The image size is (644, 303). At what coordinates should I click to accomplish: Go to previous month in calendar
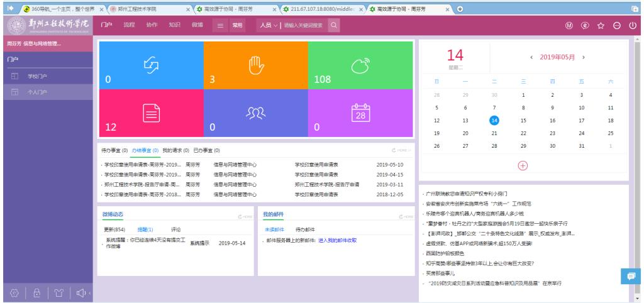pos(533,57)
